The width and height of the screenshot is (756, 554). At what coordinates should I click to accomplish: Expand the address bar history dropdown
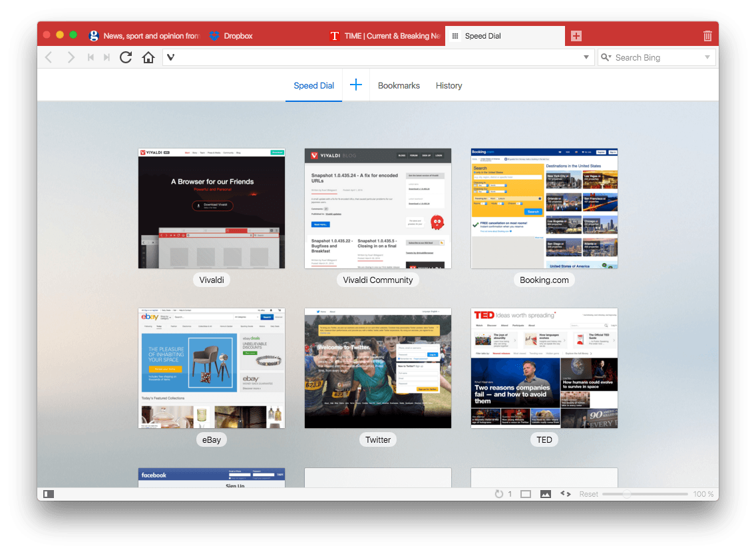[x=586, y=57]
